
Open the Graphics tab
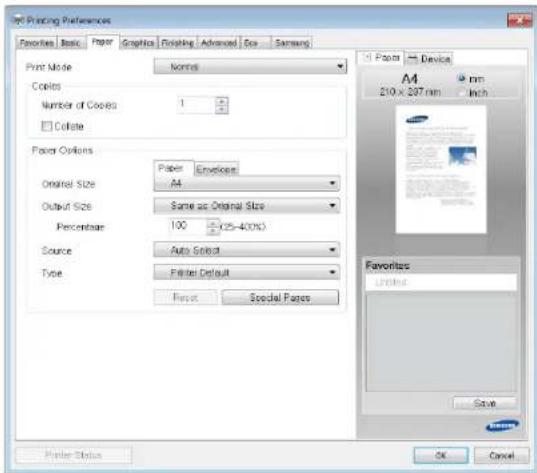[138, 43]
